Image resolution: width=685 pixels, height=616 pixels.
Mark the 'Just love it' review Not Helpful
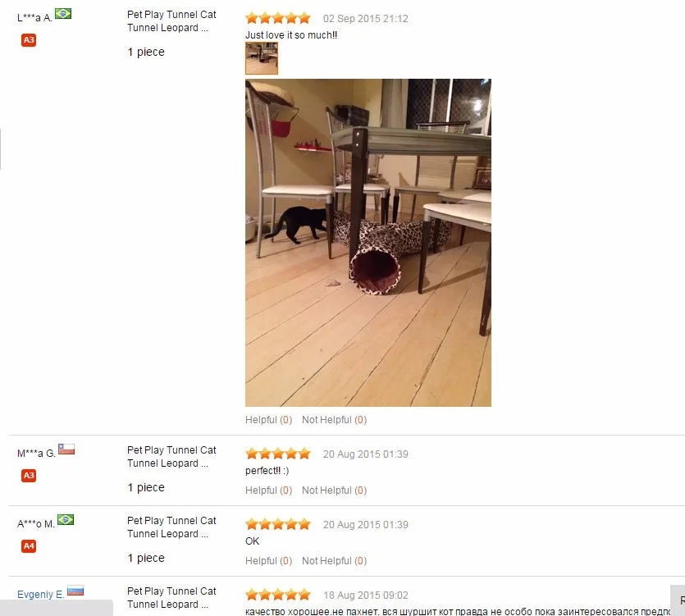point(334,420)
